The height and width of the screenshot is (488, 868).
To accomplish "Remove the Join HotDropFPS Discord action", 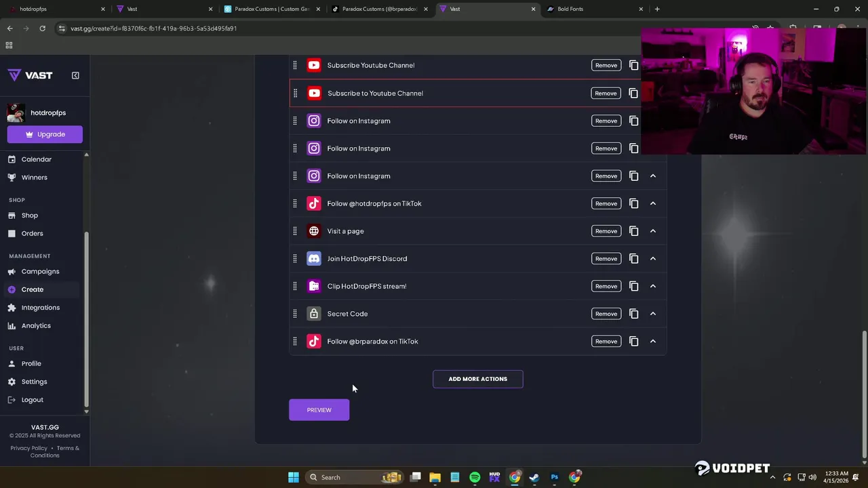I will (x=606, y=258).
